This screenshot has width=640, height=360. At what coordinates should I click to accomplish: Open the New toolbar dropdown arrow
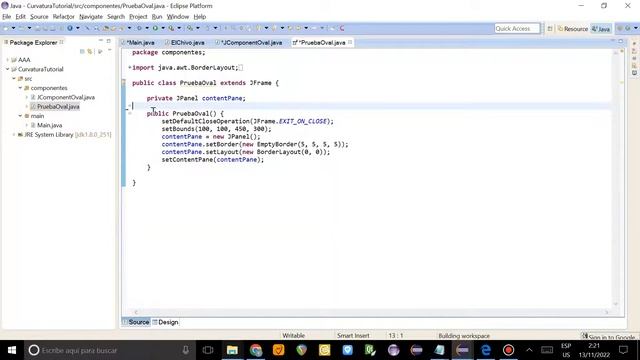point(13,28)
